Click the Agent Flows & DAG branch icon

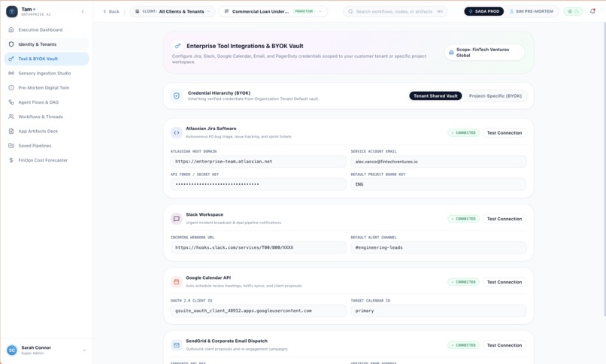(11, 102)
